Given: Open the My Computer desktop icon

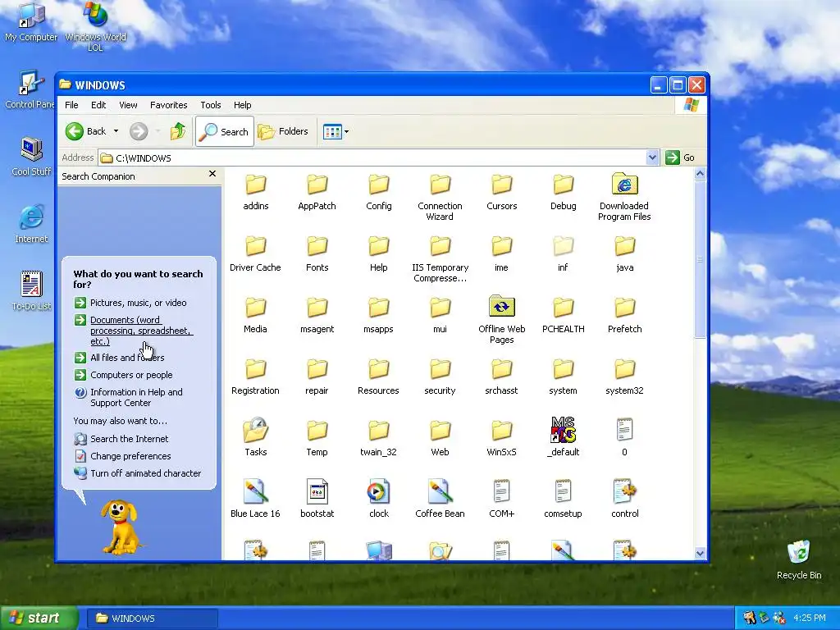Looking at the screenshot, I should pos(31,22).
